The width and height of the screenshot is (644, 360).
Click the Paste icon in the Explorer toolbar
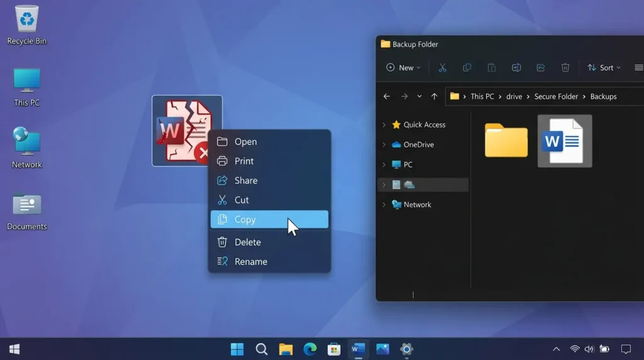pyautogui.click(x=492, y=68)
